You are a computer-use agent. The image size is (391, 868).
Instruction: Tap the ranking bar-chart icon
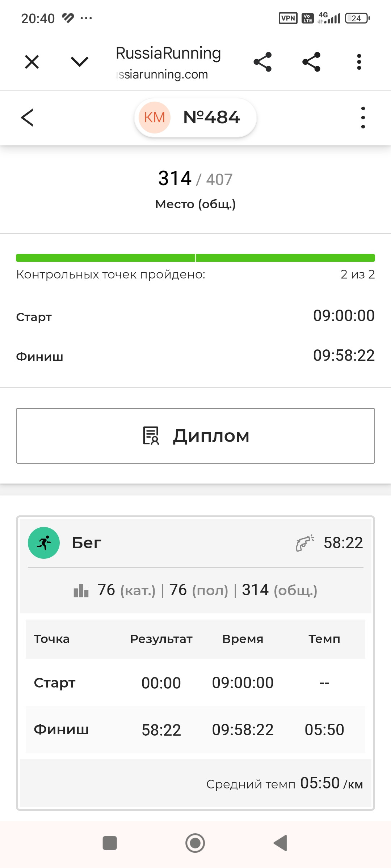point(81,591)
